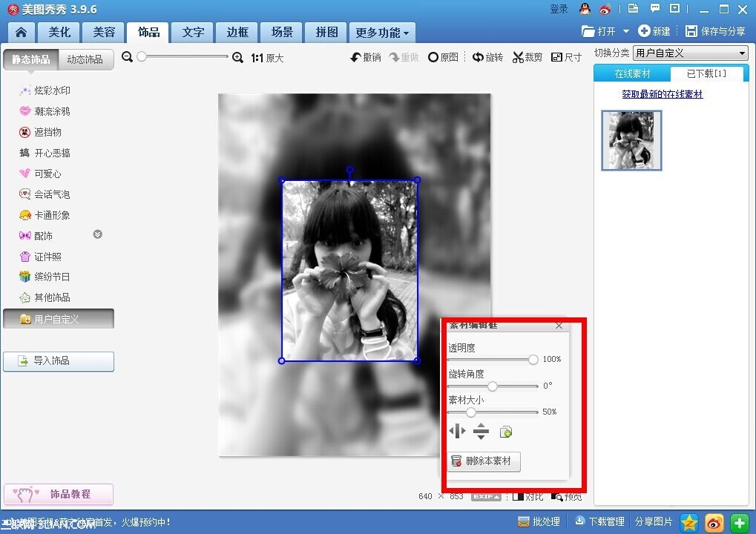Select the downloaded girl photo thumbnail
756x534 pixels.
631,140
